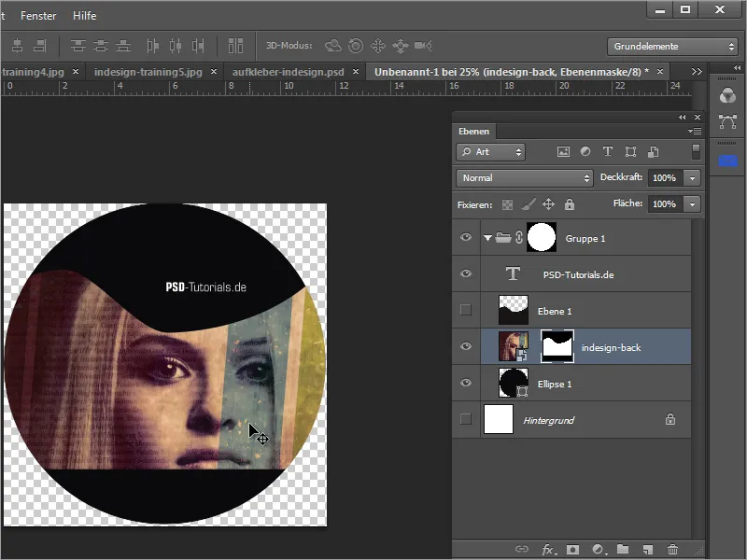This screenshot has width=747, height=560.
Task: Show more document tabs chevron
Action: (x=697, y=72)
